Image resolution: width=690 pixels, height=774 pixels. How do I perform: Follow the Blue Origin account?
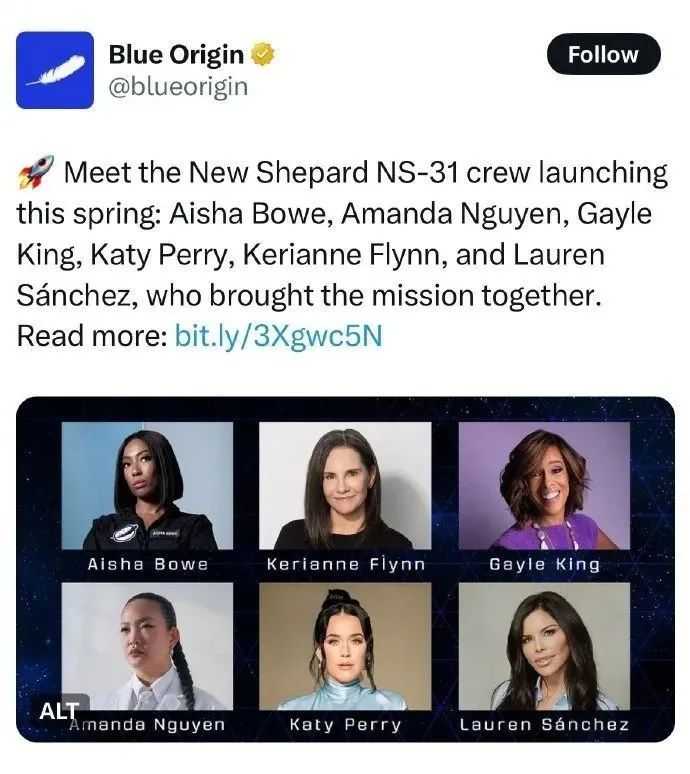[x=603, y=55]
